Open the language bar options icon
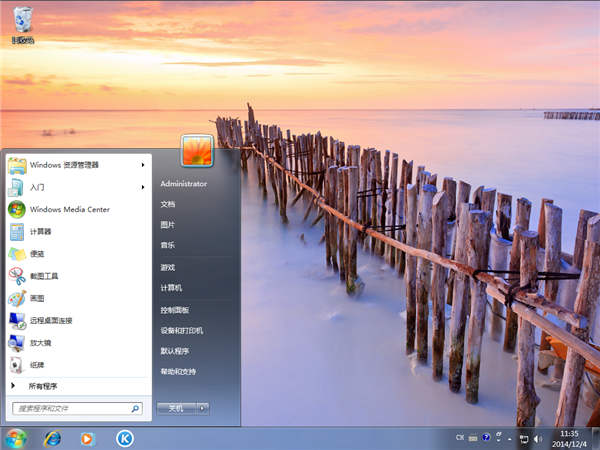Viewport: 600px width, 450px height. [x=499, y=436]
